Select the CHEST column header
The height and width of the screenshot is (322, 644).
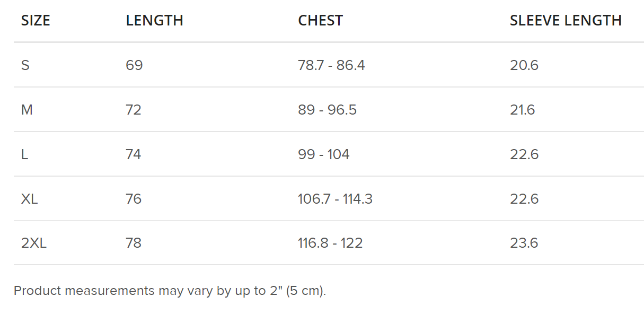(320, 21)
